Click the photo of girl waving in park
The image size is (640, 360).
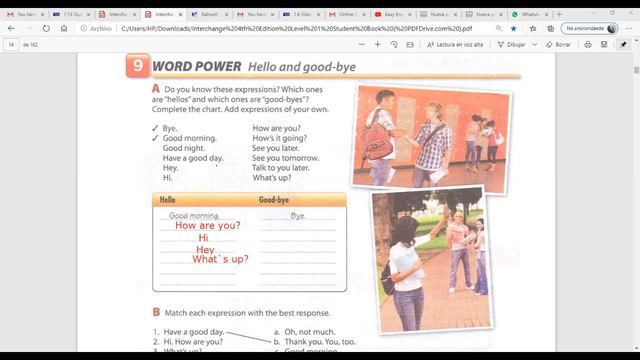point(434,260)
